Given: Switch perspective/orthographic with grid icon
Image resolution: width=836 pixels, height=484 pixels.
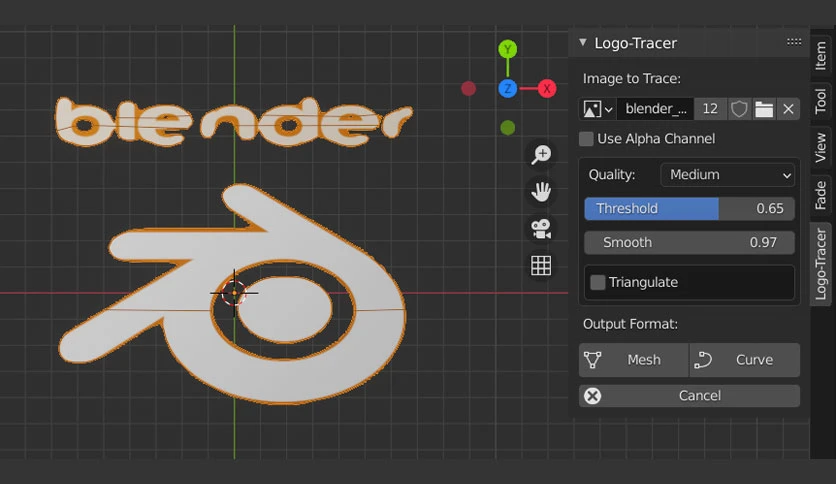Looking at the screenshot, I should pos(541,265).
